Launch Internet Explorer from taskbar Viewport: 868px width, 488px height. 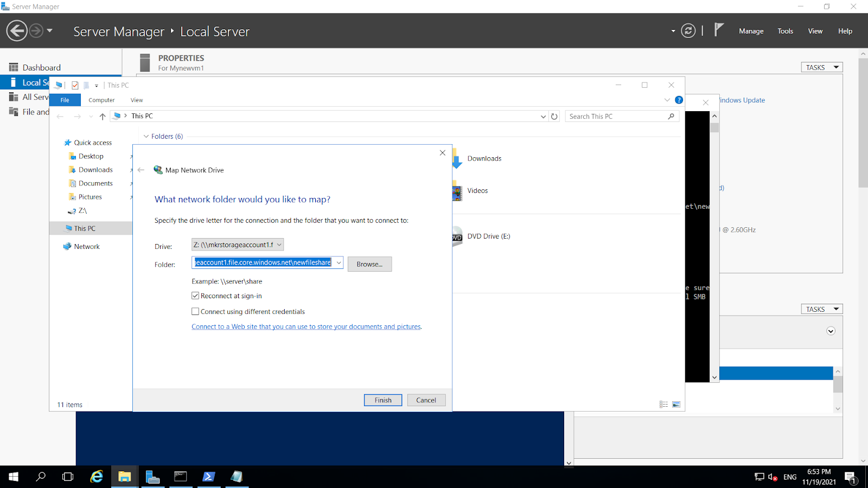click(97, 477)
